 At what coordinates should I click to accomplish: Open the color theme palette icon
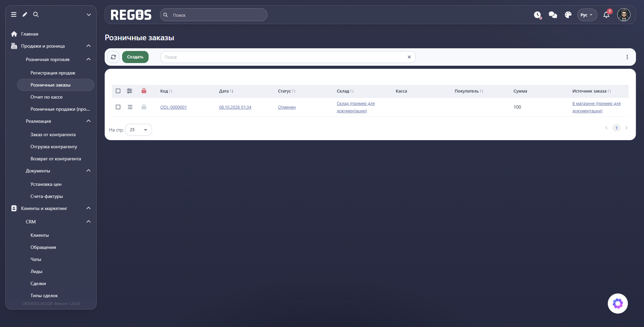[568, 15]
